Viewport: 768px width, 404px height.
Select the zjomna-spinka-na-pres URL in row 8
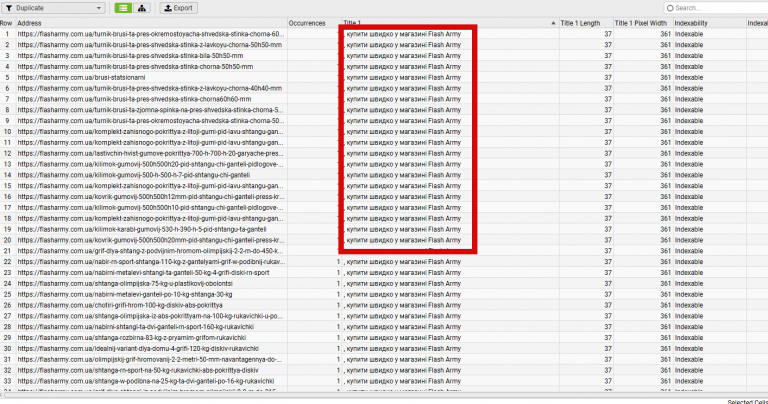pyautogui.click(x=150, y=110)
